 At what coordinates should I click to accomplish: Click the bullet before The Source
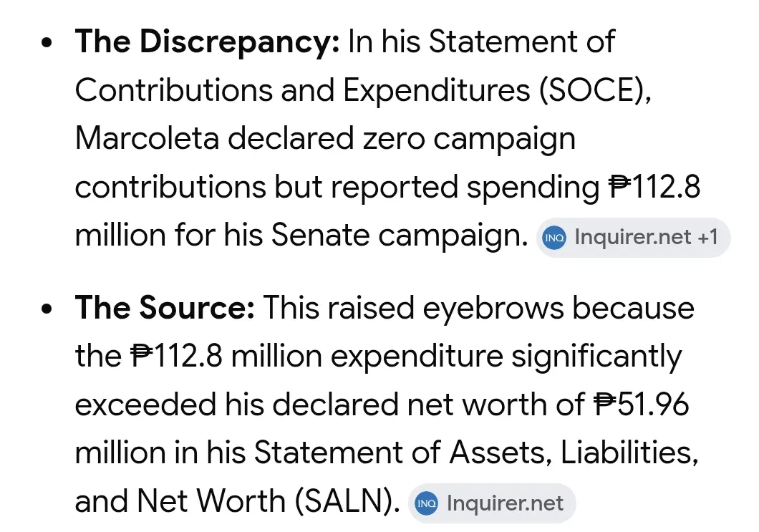(x=47, y=309)
